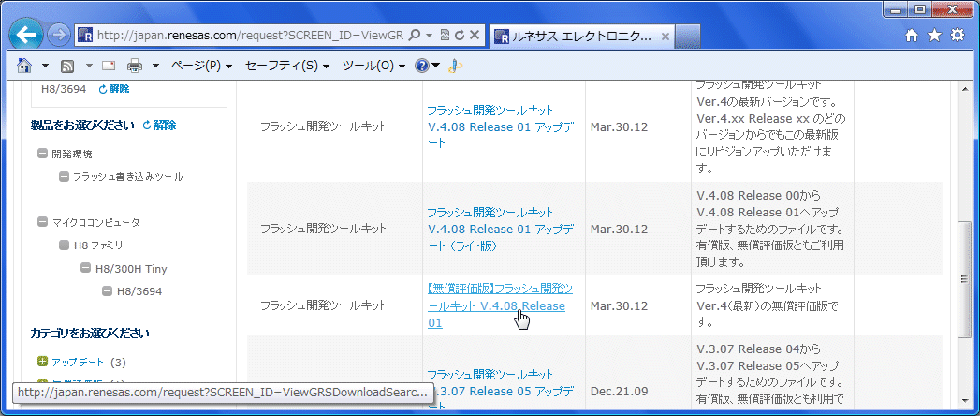The height and width of the screenshot is (416, 980).
Task: Click H8/300H Tiny tree label
Action: (x=131, y=269)
